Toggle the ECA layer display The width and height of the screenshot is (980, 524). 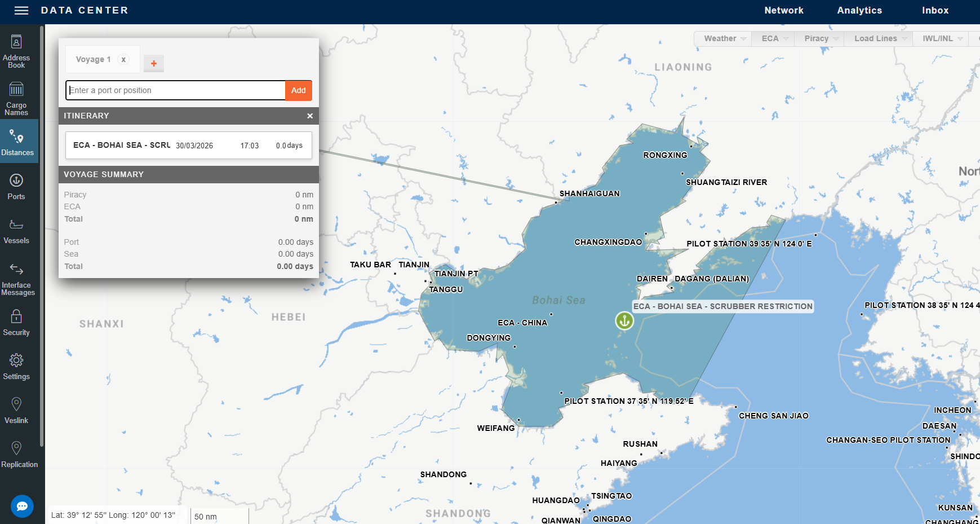click(x=772, y=38)
